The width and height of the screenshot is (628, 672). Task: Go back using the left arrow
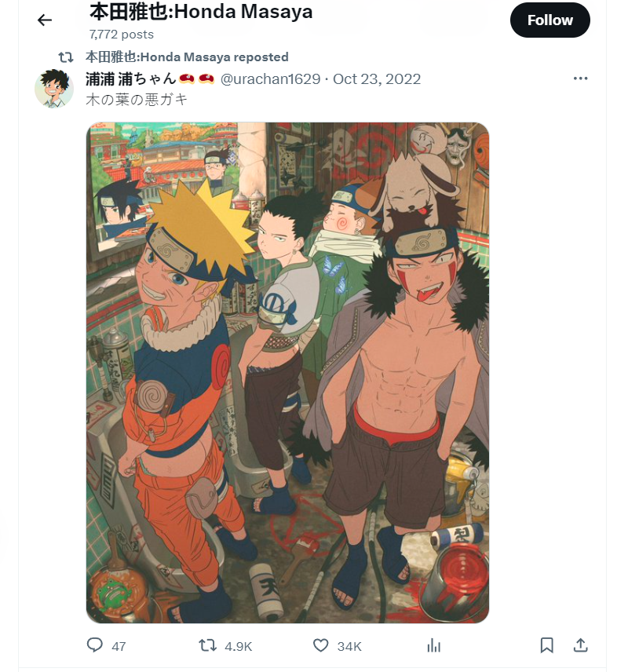point(45,20)
